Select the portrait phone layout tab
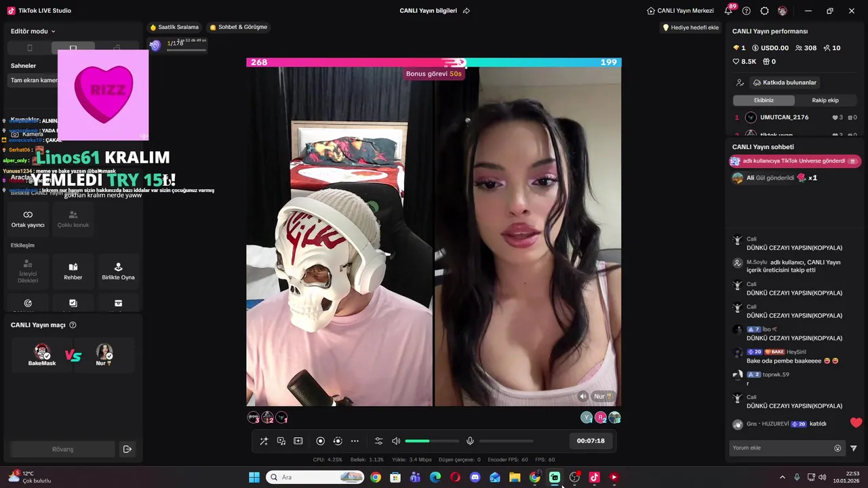The image size is (868, 488). pyautogui.click(x=29, y=48)
